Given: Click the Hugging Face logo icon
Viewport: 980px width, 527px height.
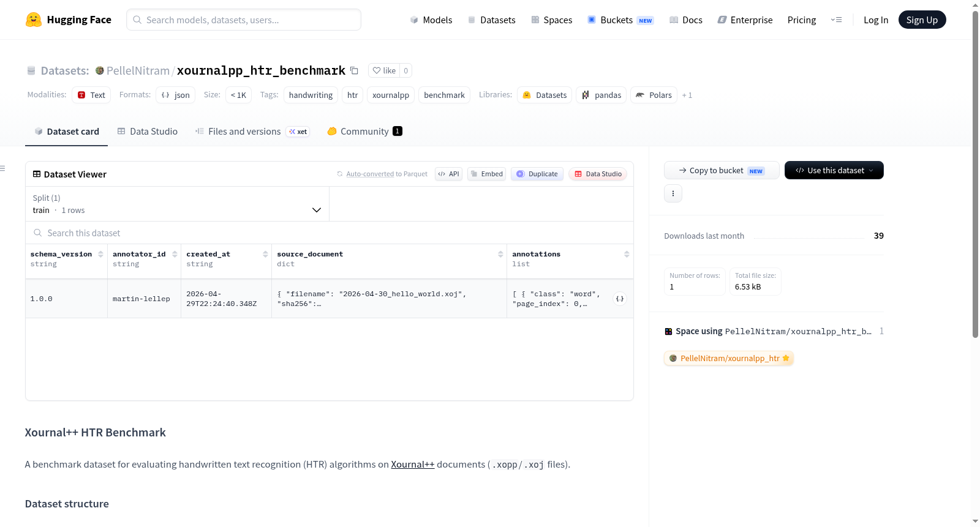Looking at the screenshot, I should click(34, 20).
